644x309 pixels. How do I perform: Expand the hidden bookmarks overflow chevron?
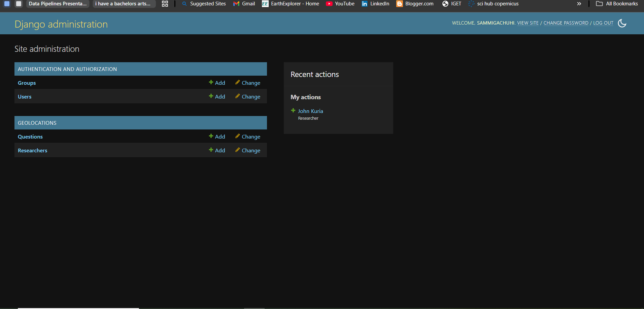579,4
